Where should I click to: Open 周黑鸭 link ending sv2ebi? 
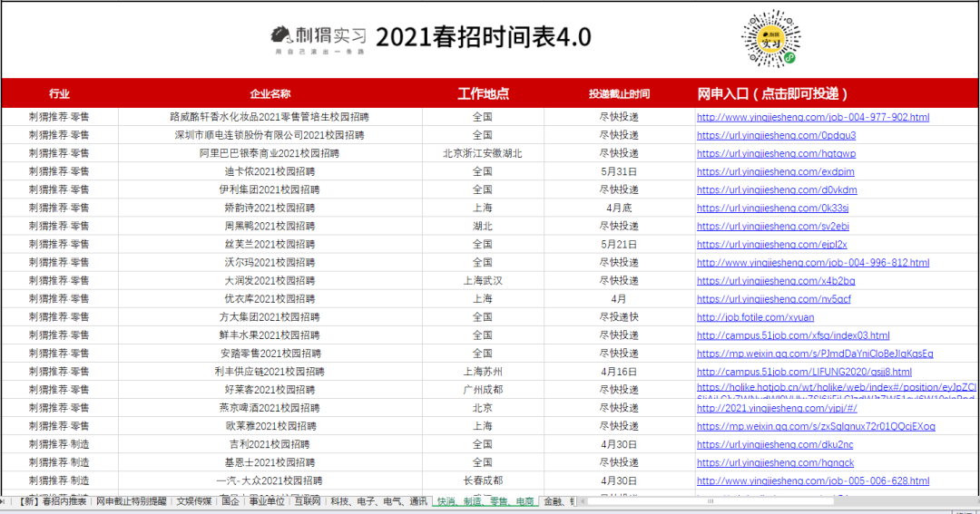772,226
